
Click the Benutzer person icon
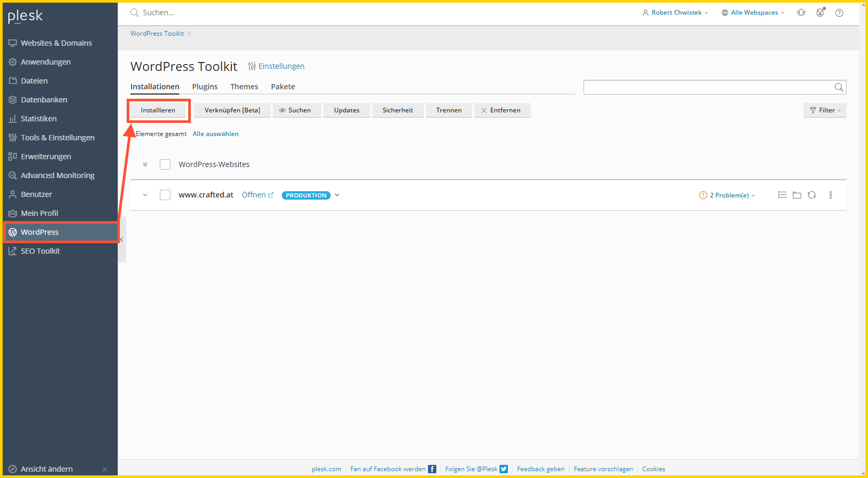(x=13, y=194)
